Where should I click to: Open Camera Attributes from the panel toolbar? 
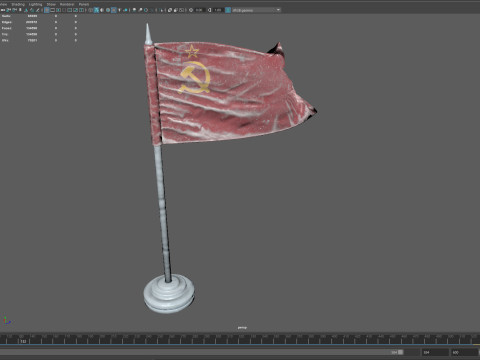click(14, 10)
